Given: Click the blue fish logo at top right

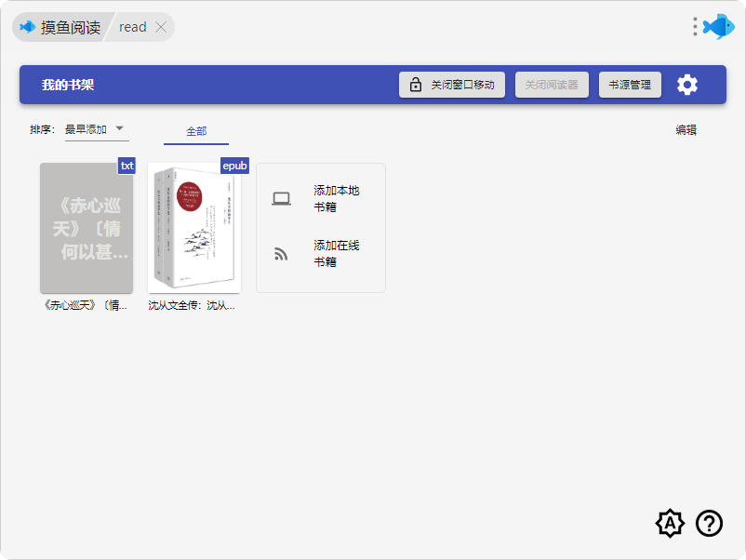Looking at the screenshot, I should click(x=719, y=27).
